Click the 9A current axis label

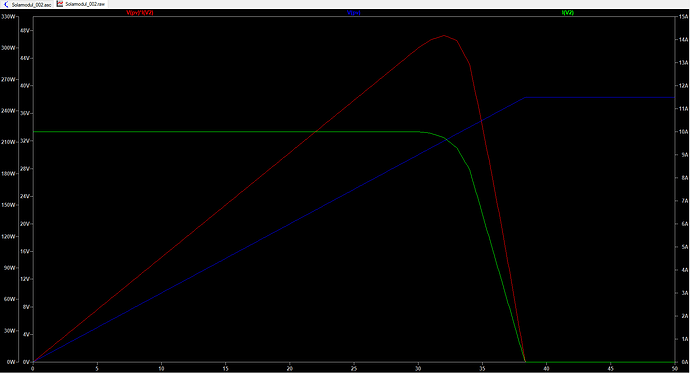[x=685, y=155]
